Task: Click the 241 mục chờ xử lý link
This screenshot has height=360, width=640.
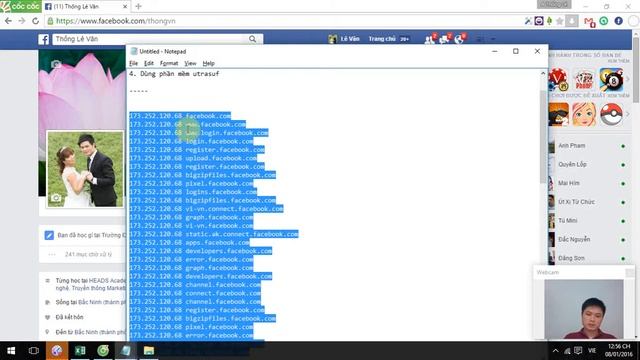Action: click(88, 254)
